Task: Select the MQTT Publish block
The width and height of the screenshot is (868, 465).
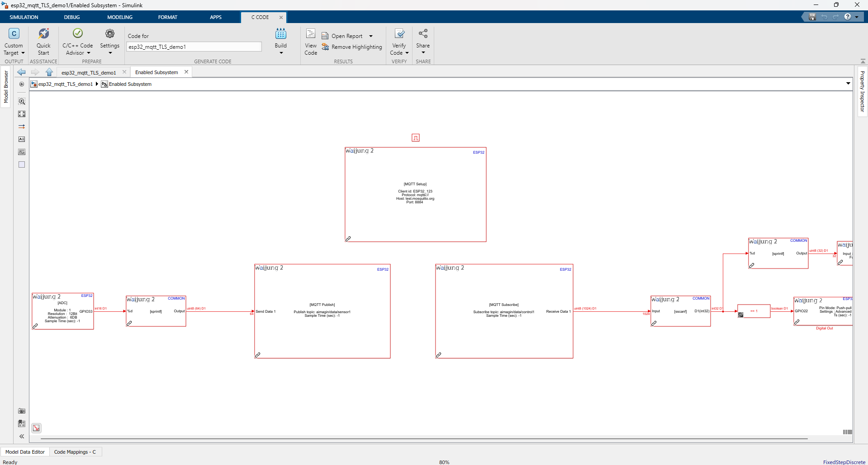Action: point(323,311)
